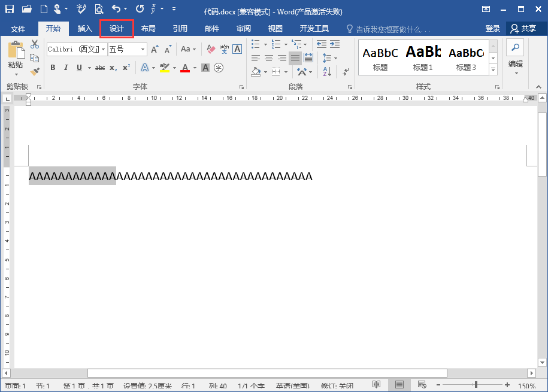Apply strikethrough to selected text
This screenshot has width=548, height=392.
coord(100,68)
